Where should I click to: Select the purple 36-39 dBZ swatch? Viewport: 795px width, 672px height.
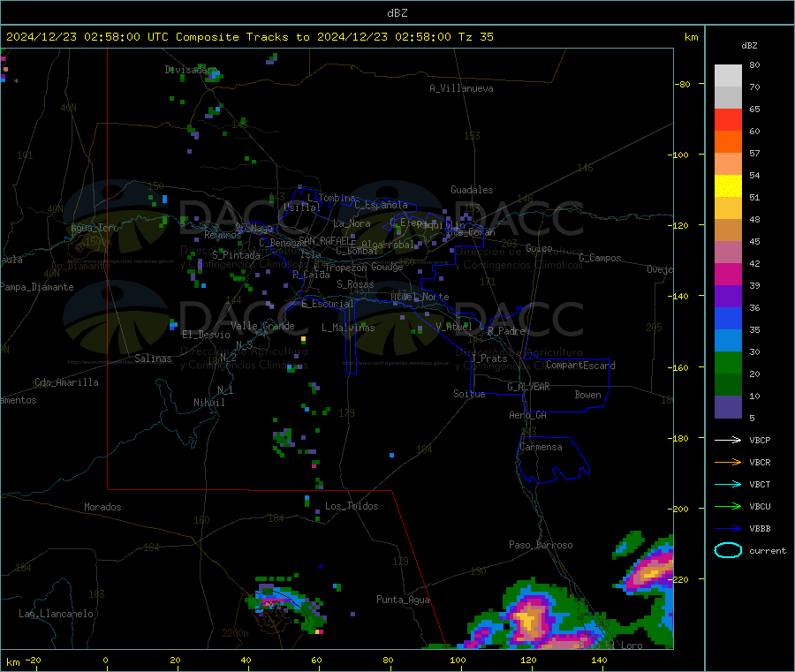click(x=728, y=297)
